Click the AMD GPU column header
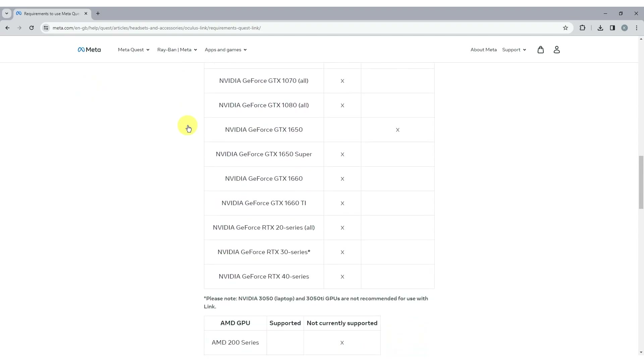Image resolution: width=644 pixels, height=362 pixels. pyautogui.click(x=235, y=323)
